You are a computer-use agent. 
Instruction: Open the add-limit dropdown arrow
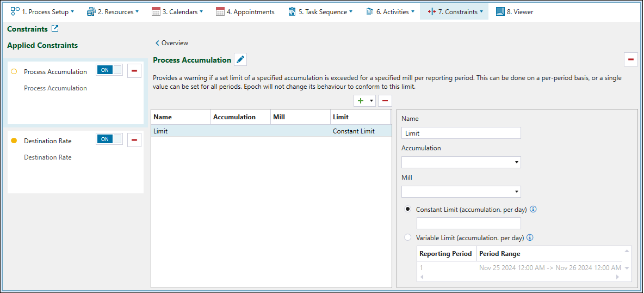click(x=371, y=100)
